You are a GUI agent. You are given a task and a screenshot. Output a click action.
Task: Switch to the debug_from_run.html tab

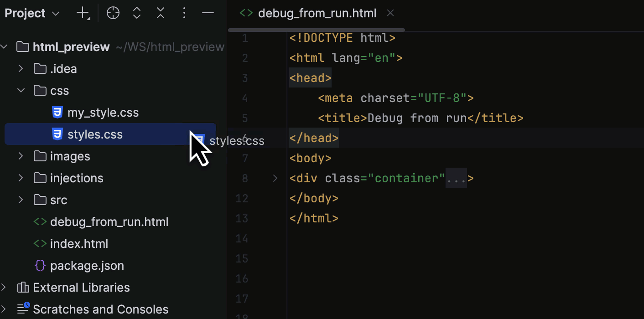(317, 13)
